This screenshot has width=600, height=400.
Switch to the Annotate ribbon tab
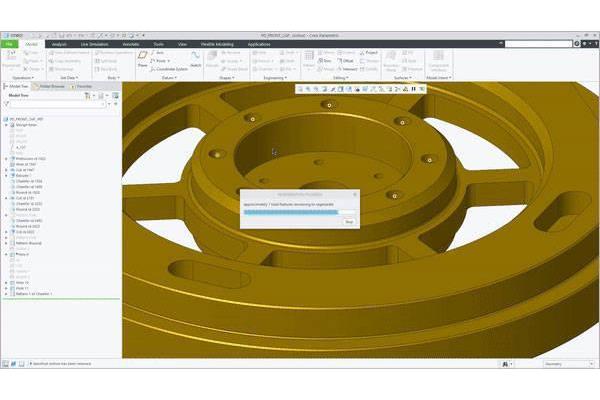point(131,44)
